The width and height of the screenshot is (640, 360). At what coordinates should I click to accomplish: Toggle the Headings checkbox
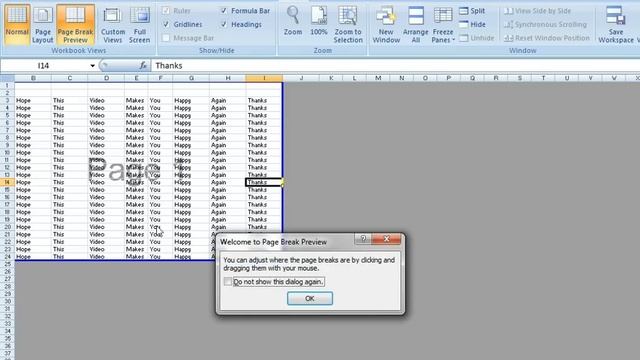pyautogui.click(x=224, y=24)
